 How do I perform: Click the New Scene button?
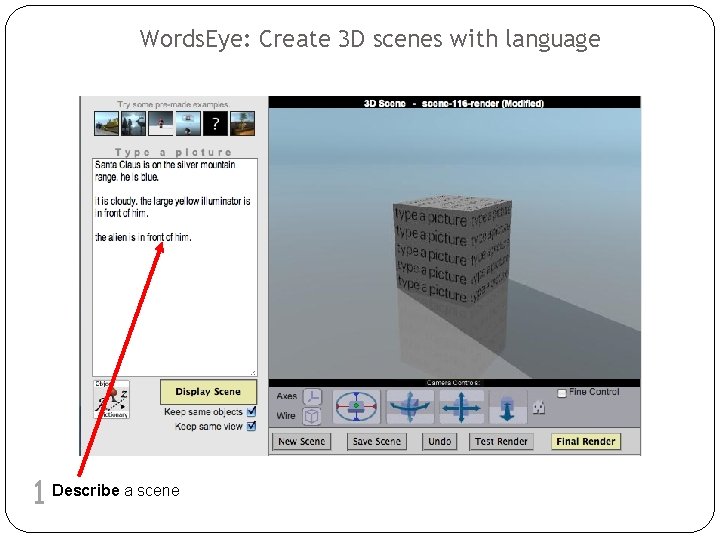click(301, 441)
